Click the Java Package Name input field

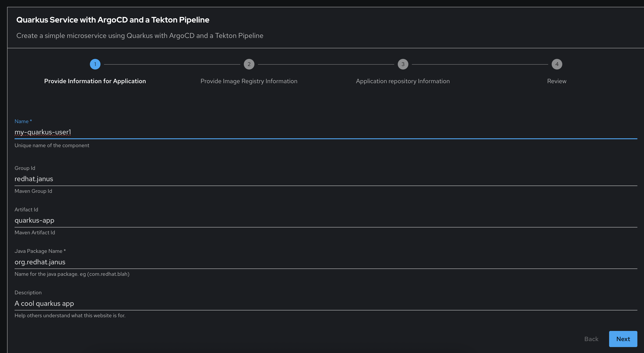326,262
